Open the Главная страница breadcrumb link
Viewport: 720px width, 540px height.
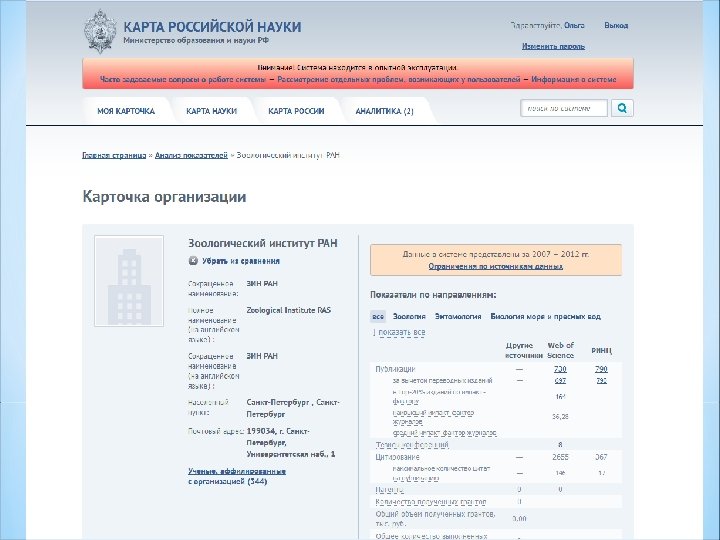[x=114, y=155]
